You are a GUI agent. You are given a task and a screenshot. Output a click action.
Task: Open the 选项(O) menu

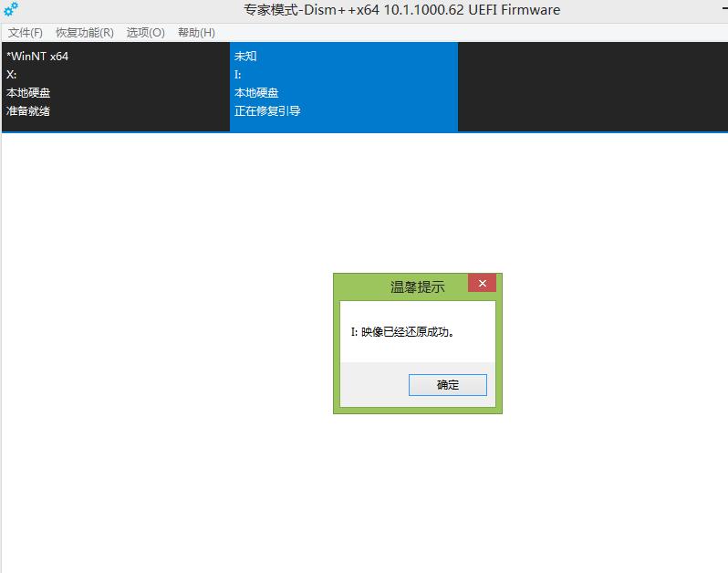[x=146, y=33]
